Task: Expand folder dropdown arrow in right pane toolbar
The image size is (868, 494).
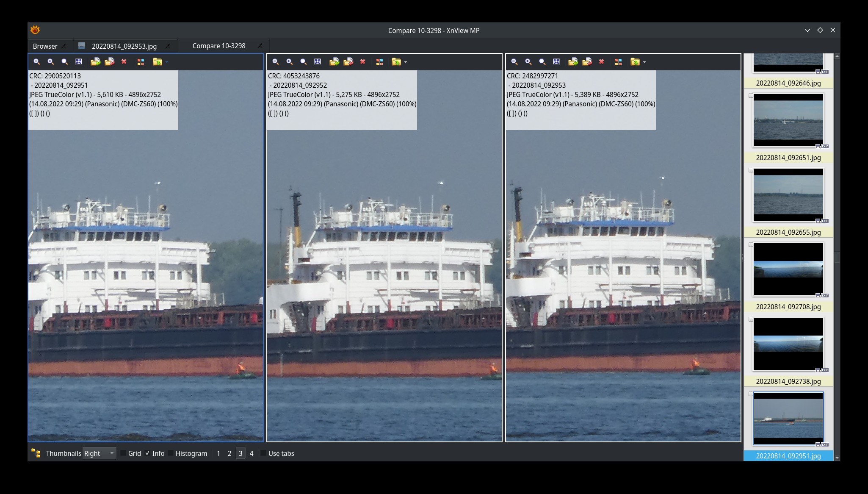Action: point(644,62)
